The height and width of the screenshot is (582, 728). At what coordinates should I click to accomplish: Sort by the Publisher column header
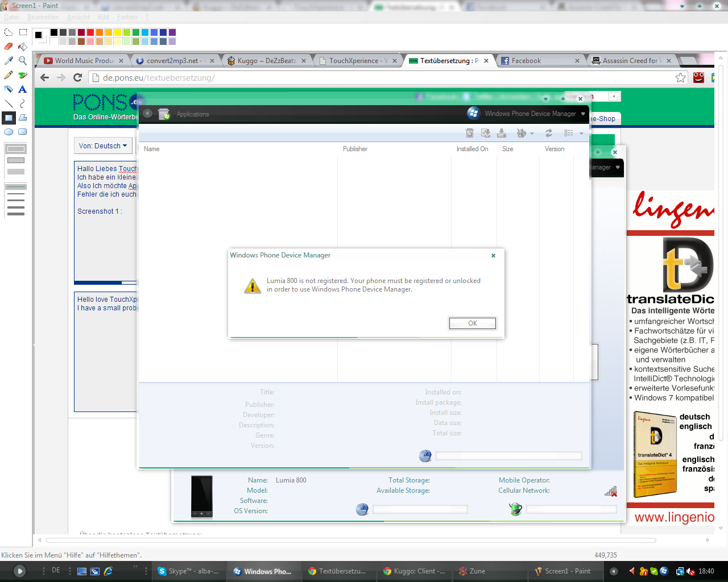point(355,149)
